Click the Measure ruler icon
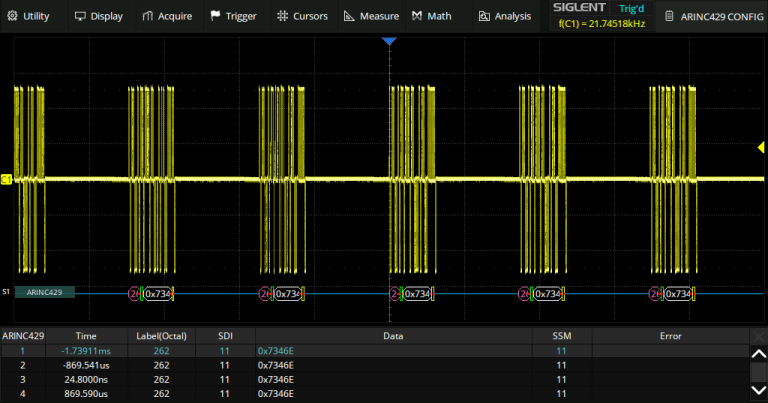Screen dimensions: 768x403 pyautogui.click(x=349, y=16)
